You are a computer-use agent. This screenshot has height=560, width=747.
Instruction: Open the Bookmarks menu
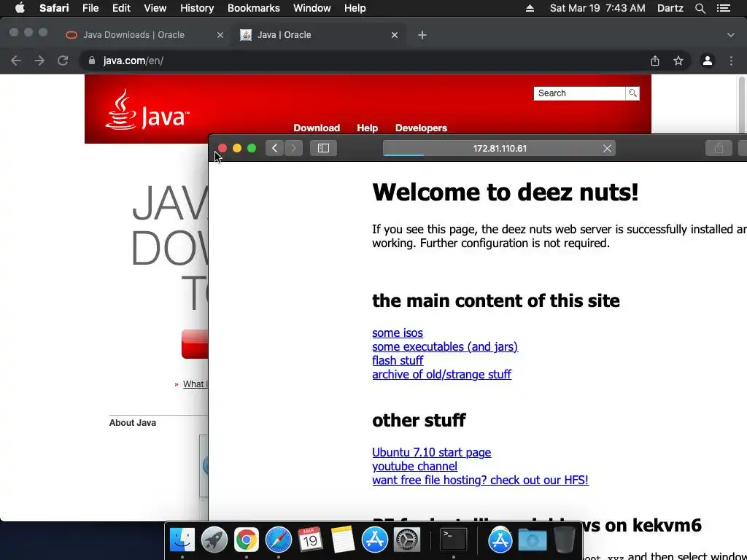(253, 8)
